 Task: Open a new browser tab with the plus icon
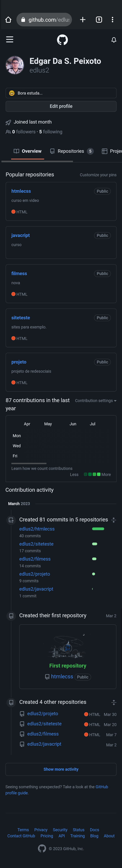tap(83, 19)
